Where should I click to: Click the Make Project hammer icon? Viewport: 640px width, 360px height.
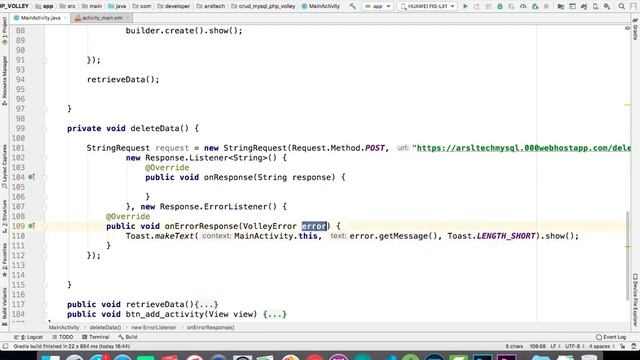(x=352, y=6)
